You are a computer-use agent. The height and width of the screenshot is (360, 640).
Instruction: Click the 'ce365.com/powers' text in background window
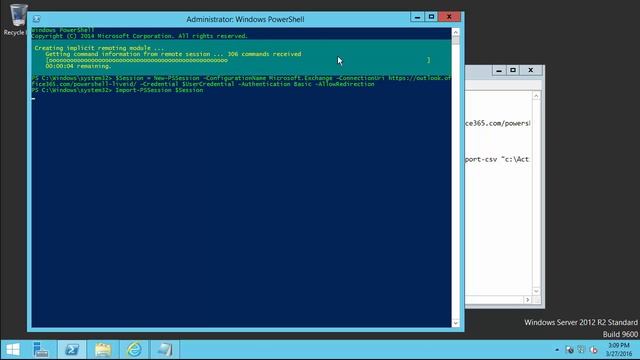click(498, 123)
